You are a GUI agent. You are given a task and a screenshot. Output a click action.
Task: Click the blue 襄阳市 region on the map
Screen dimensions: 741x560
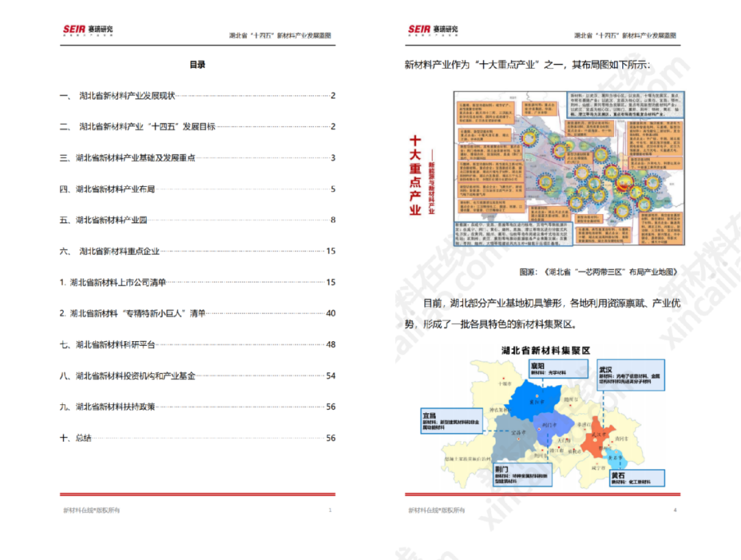535,399
